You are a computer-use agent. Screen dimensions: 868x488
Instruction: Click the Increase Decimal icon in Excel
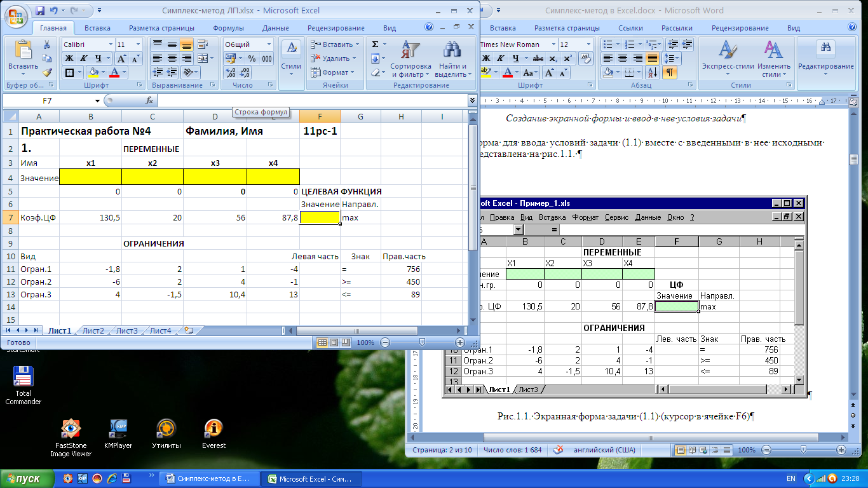pos(230,72)
